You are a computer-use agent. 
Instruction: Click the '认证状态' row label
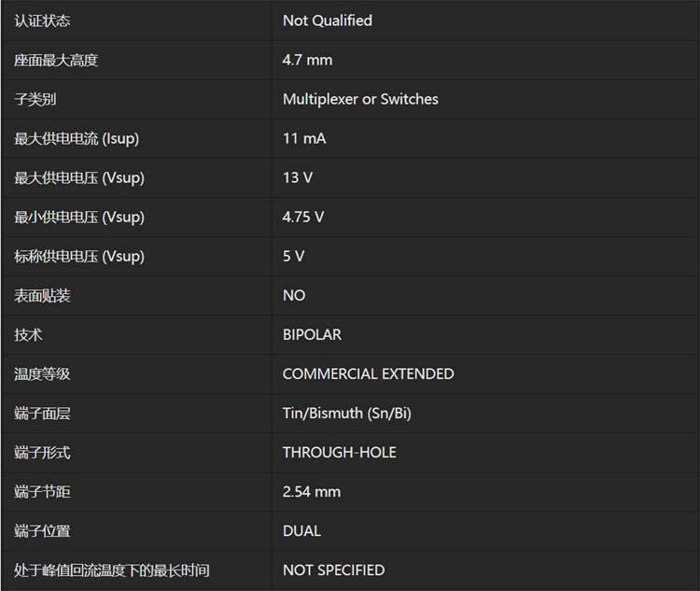pyautogui.click(x=42, y=21)
